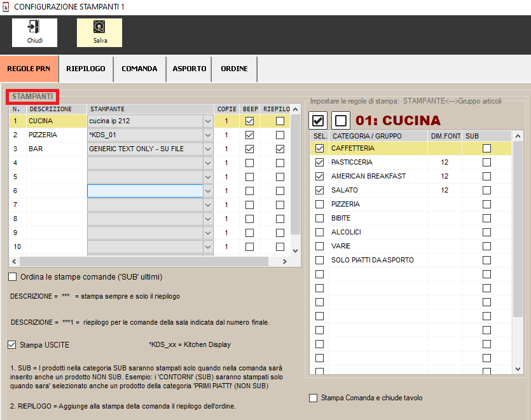Image resolution: width=531 pixels, height=420 pixels.
Task: Click left arrow of printers horizontal scrollbar
Action: pos(14,261)
